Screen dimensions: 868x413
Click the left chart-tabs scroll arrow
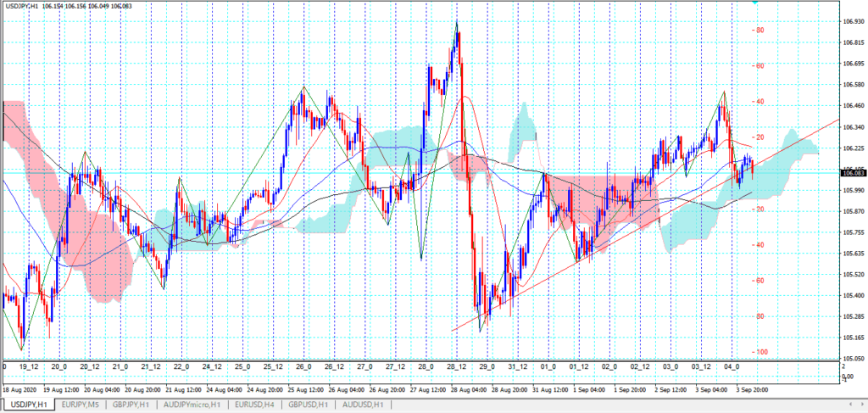pos(851,405)
